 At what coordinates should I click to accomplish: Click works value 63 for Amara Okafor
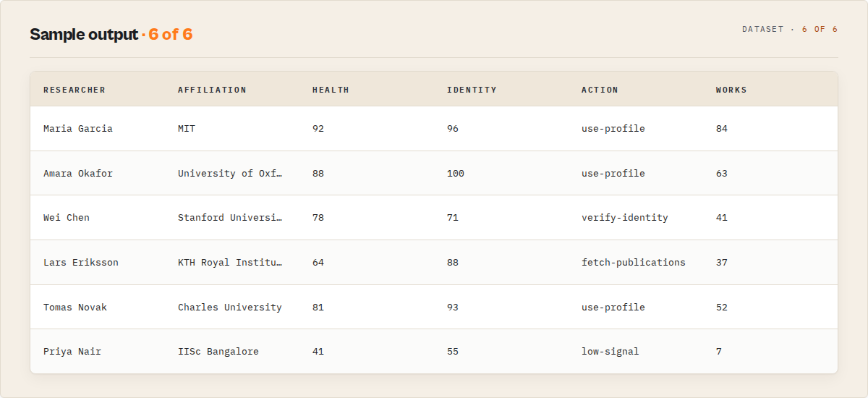[722, 174]
